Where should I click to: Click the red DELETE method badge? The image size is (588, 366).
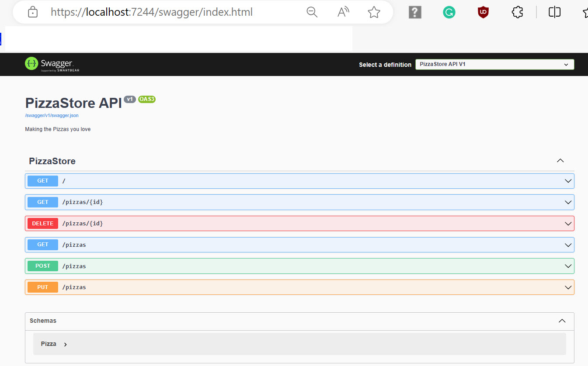(43, 224)
